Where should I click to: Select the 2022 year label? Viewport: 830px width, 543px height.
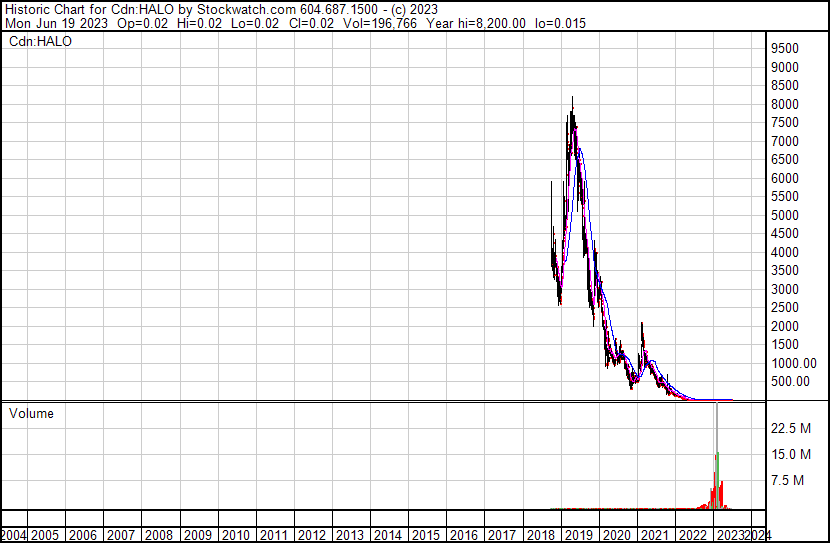(692, 535)
